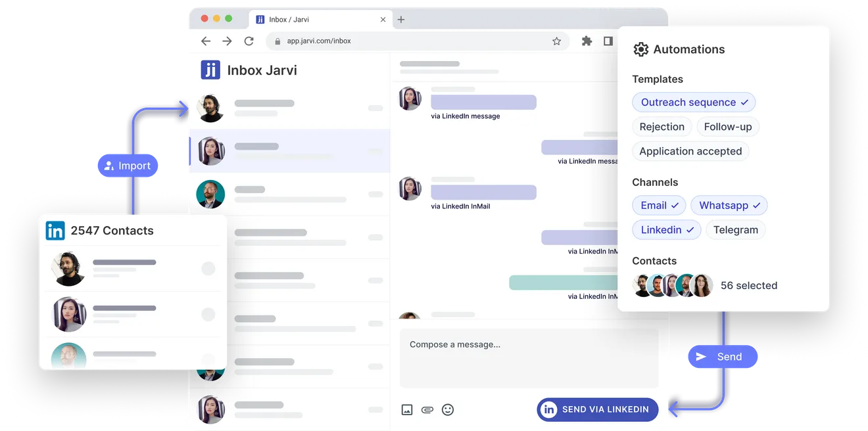
Task: Open the emoji picker smiley icon
Action: pos(448,409)
